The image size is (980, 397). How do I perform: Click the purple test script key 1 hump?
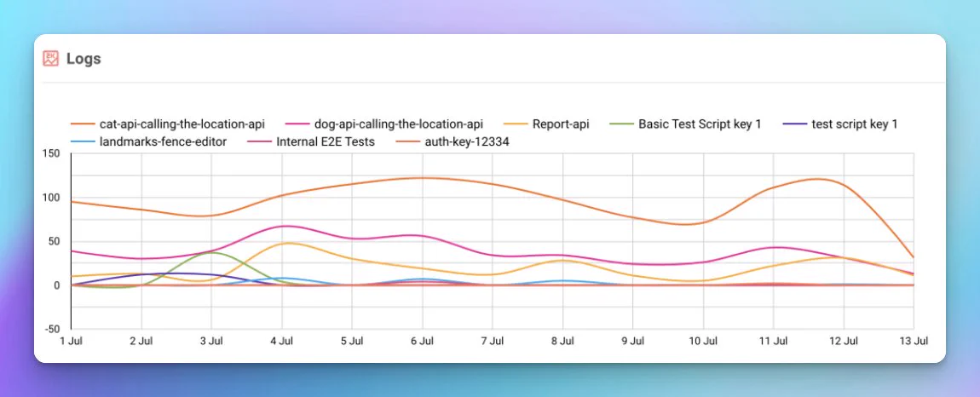point(178,273)
